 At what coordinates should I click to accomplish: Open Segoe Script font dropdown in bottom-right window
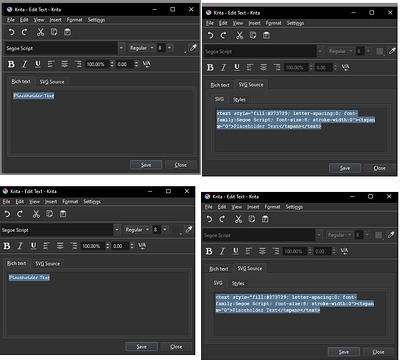click(319, 235)
